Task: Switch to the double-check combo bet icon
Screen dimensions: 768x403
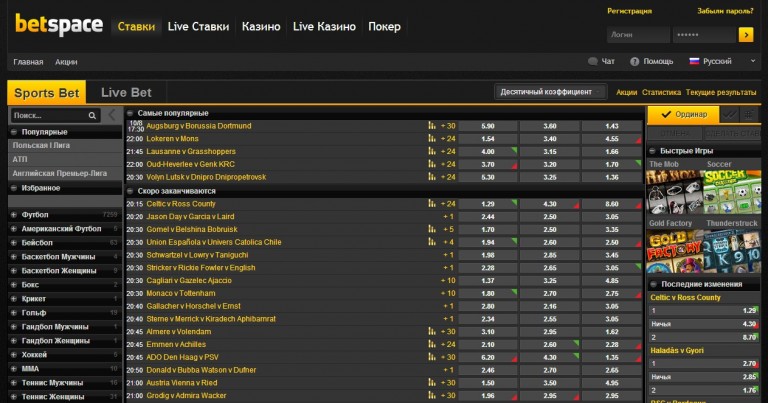Action: 729,115
